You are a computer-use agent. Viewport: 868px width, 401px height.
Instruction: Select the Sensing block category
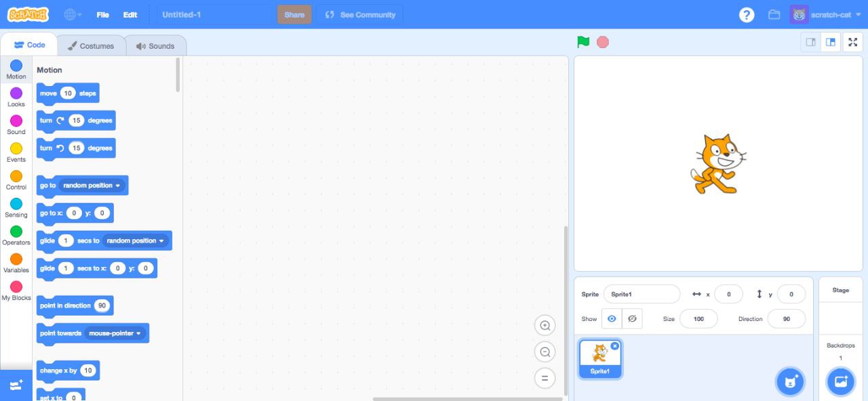pyautogui.click(x=16, y=208)
